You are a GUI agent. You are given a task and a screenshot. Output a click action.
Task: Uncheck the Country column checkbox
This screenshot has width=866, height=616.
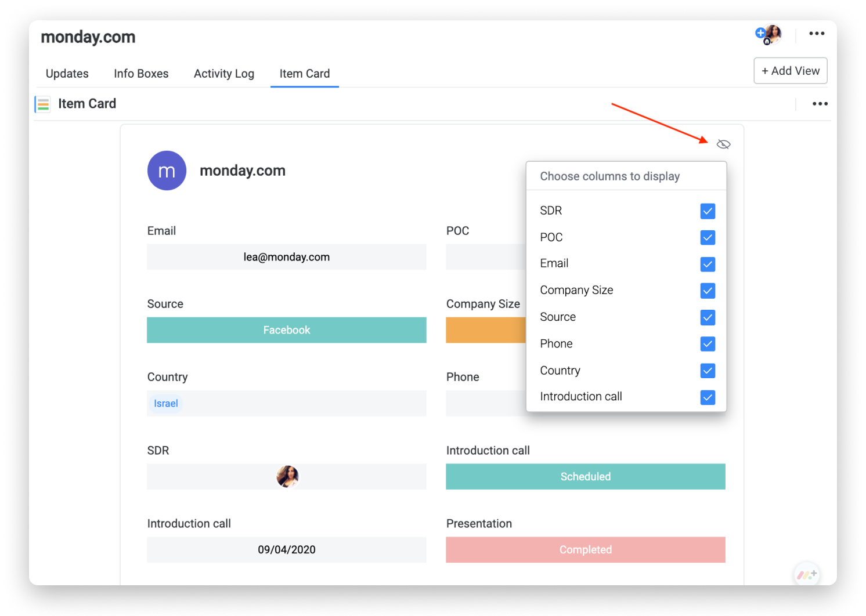[x=708, y=371]
